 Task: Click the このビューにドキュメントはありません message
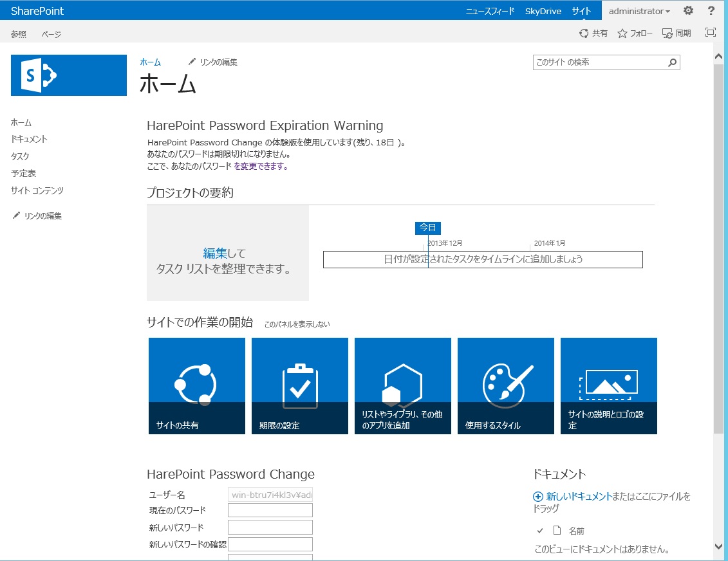pos(602,549)
